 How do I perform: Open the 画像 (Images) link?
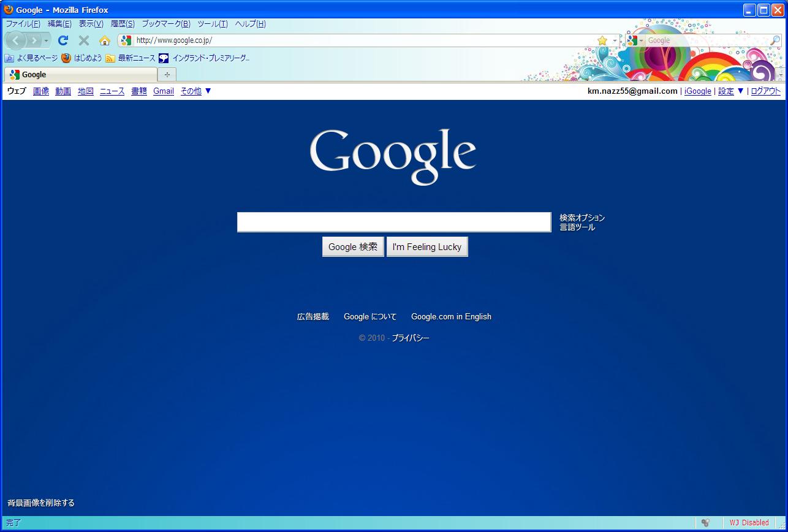41,91
